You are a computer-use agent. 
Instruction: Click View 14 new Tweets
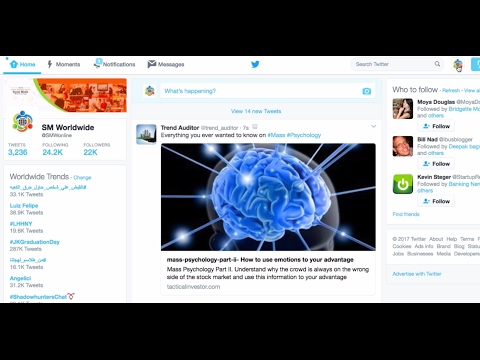pyautogui.click(x=256, y=111)
